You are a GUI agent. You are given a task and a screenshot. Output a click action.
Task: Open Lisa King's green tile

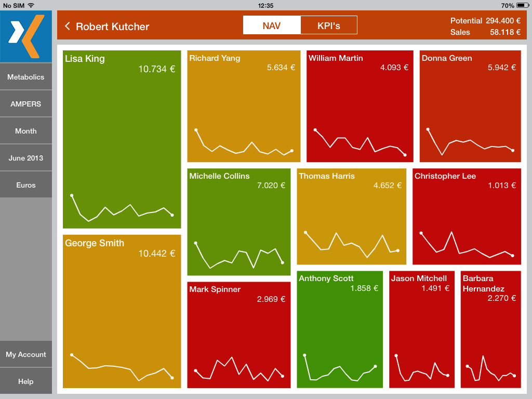click(122, 139)
